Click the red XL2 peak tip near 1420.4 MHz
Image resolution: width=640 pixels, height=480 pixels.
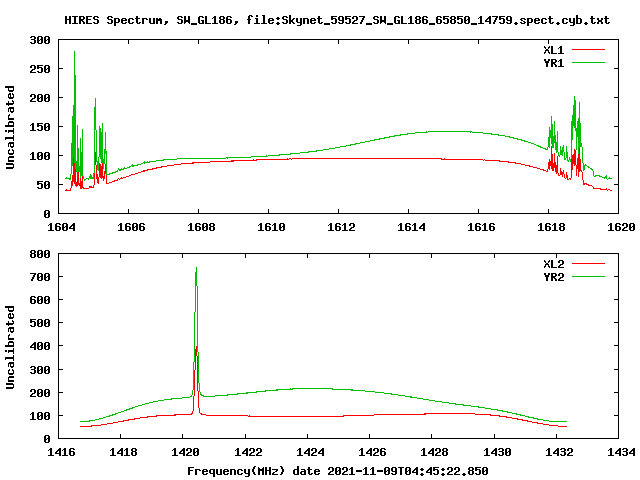pyautogui.click(x=196, y=349)
